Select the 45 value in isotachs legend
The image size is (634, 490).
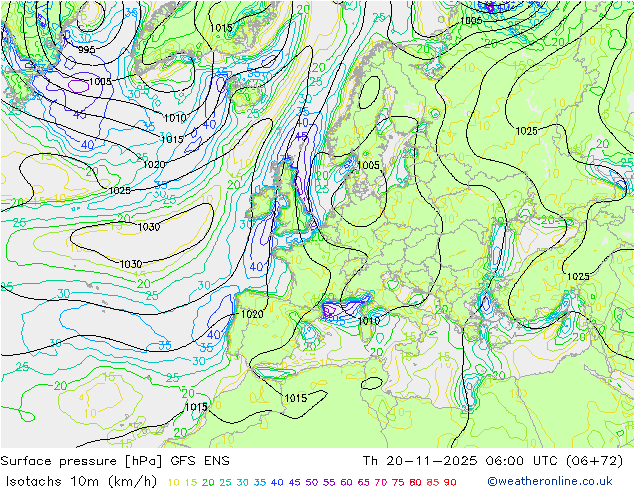[x=294, y=482]
